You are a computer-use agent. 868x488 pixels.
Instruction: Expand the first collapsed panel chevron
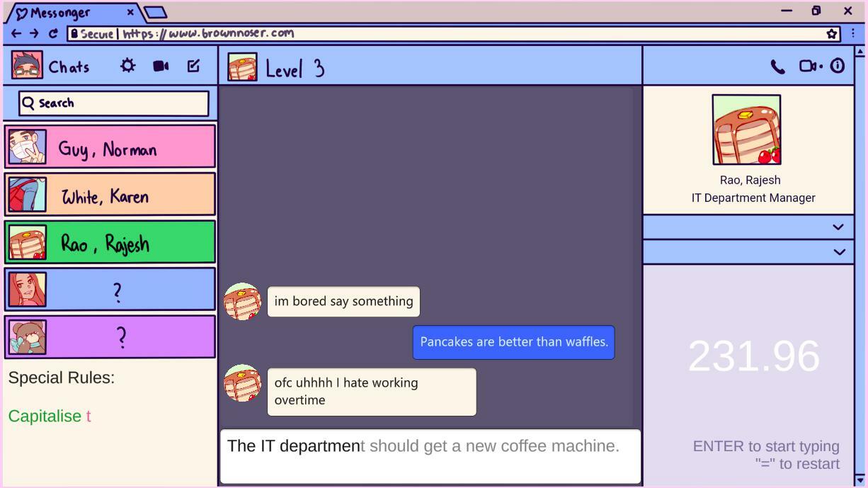click(x=838, y=227)
